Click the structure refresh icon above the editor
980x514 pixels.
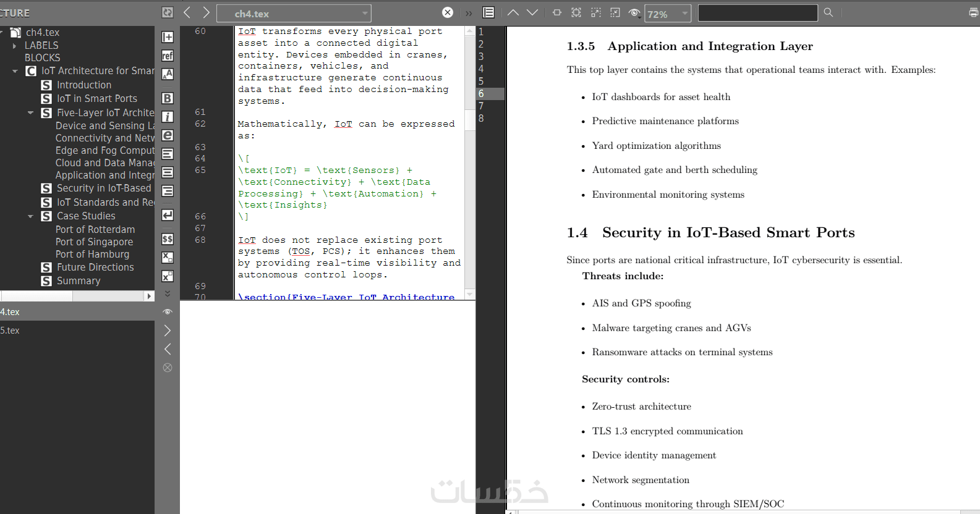click(x=167, y=12)
